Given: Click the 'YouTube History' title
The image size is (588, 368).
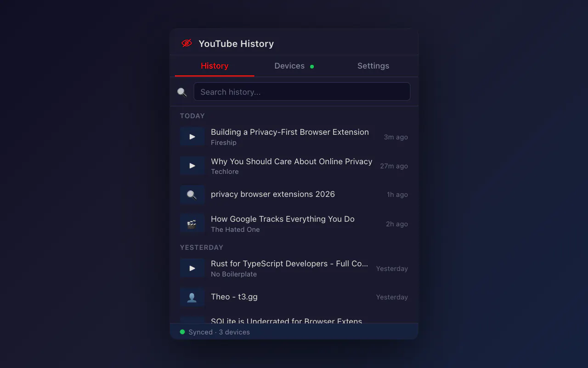Looking at the screenshot, I should coord(236,44).
